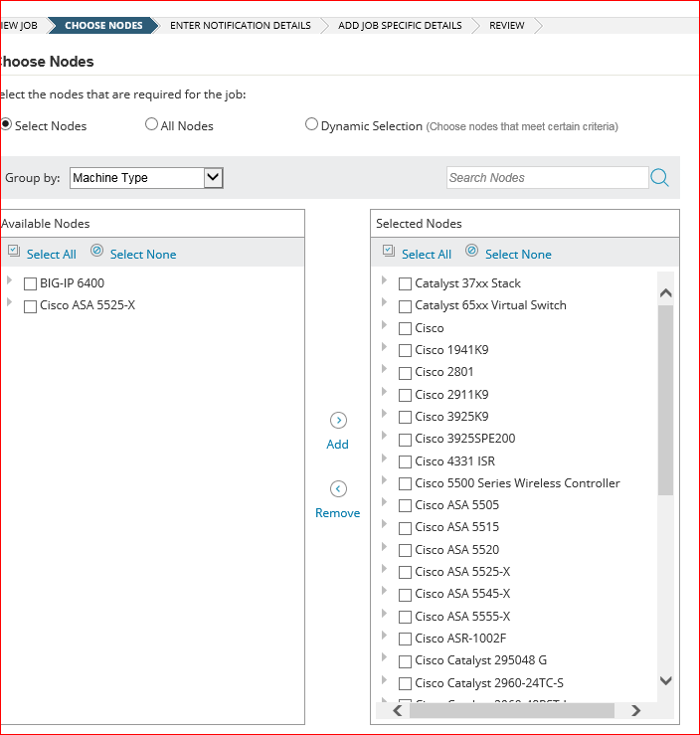700x735 pixels.
Task: Expand the plain Cisco group
Action: [384, 324]
